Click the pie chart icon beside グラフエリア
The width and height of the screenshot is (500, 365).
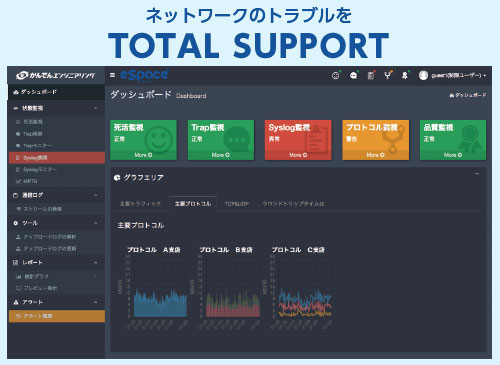coord(117,178)
